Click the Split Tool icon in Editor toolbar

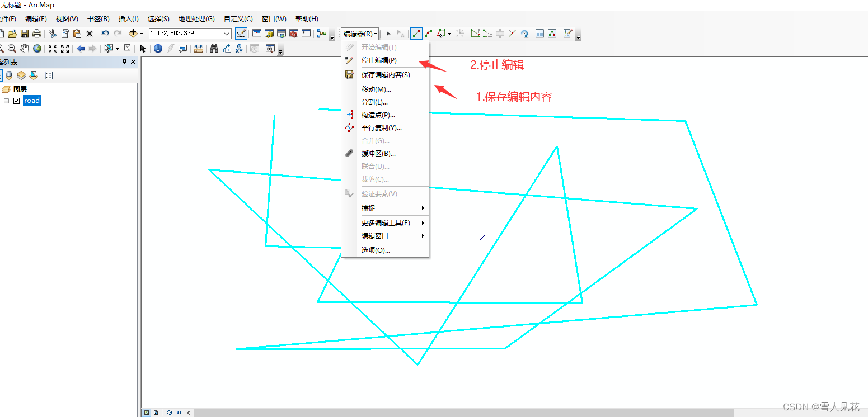pyautogui.click(x=512, y=34)
